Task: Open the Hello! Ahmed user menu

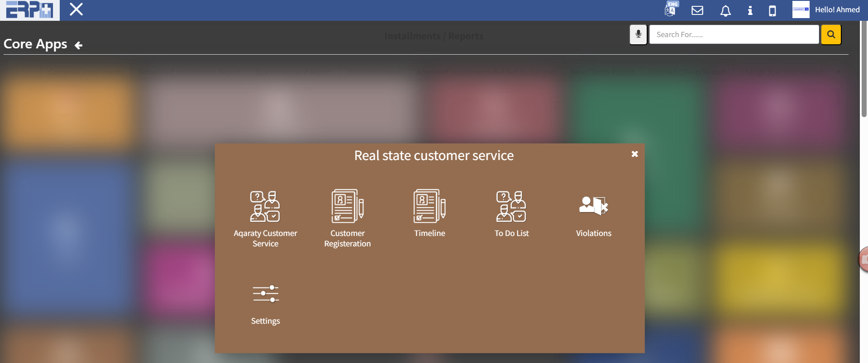Action: 837,9
